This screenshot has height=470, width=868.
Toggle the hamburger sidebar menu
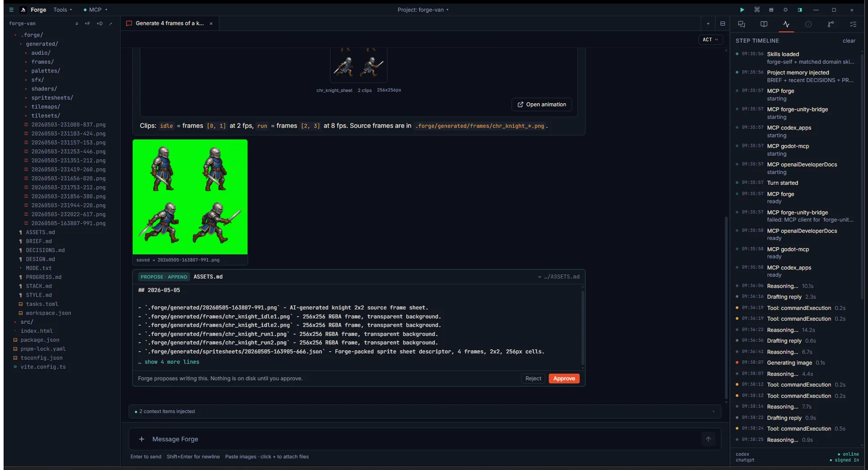pos(11,9)
